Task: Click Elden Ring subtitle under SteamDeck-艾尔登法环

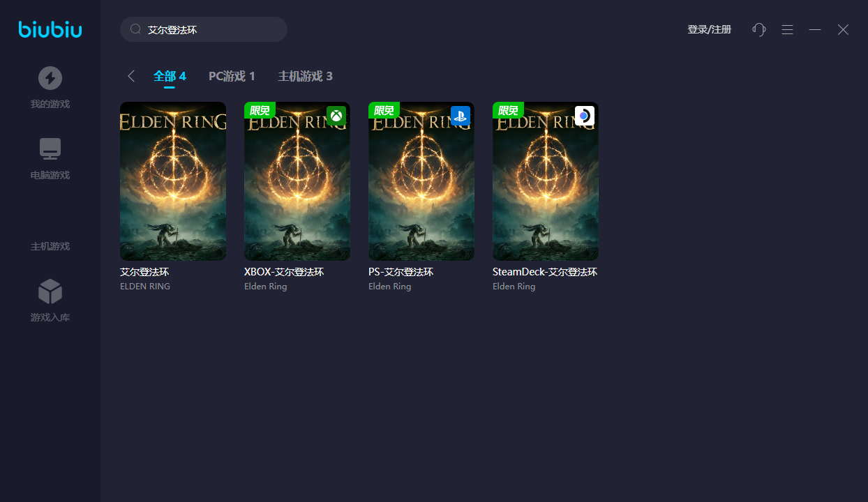Action: click(514, 287)
